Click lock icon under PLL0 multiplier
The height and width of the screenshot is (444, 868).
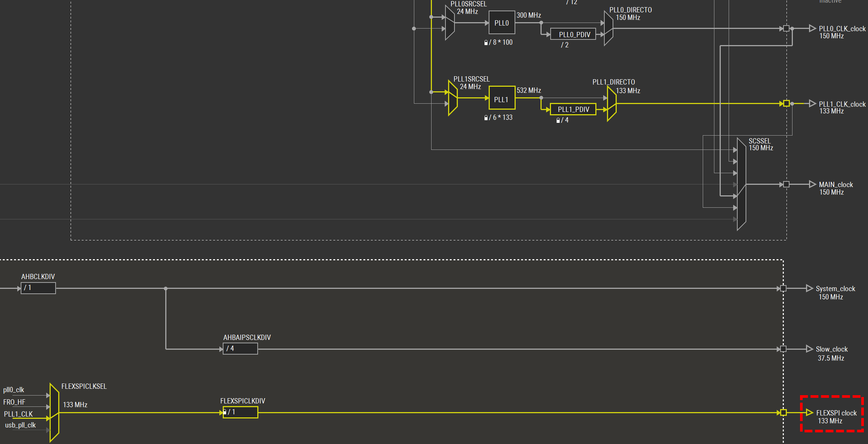click(x=486, y=42)
